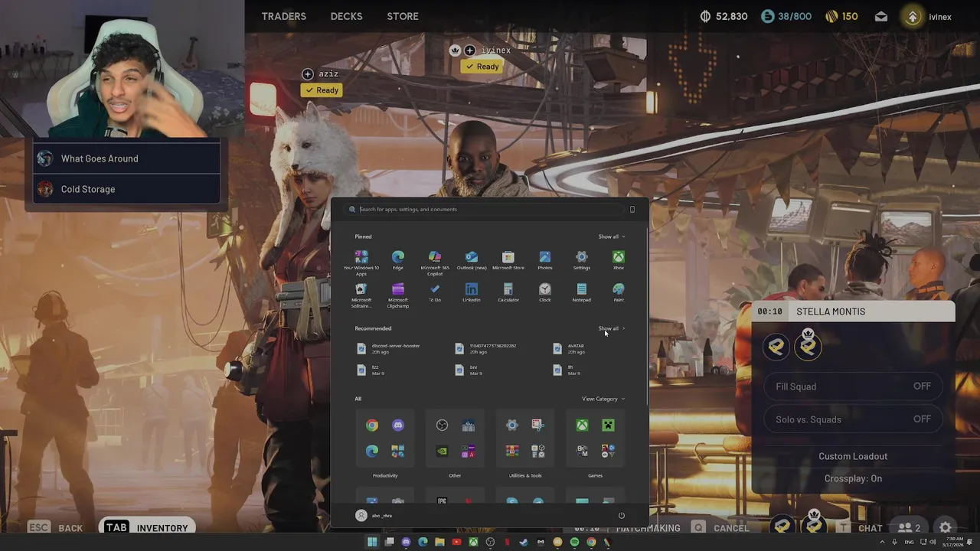Open Steam from the taskbar

pos(524,542)
